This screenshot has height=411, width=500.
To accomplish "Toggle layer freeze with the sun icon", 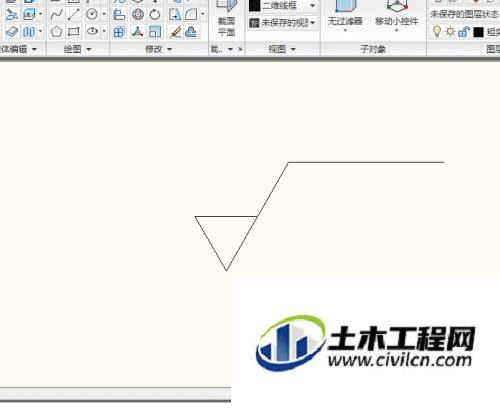I will 450,32.
